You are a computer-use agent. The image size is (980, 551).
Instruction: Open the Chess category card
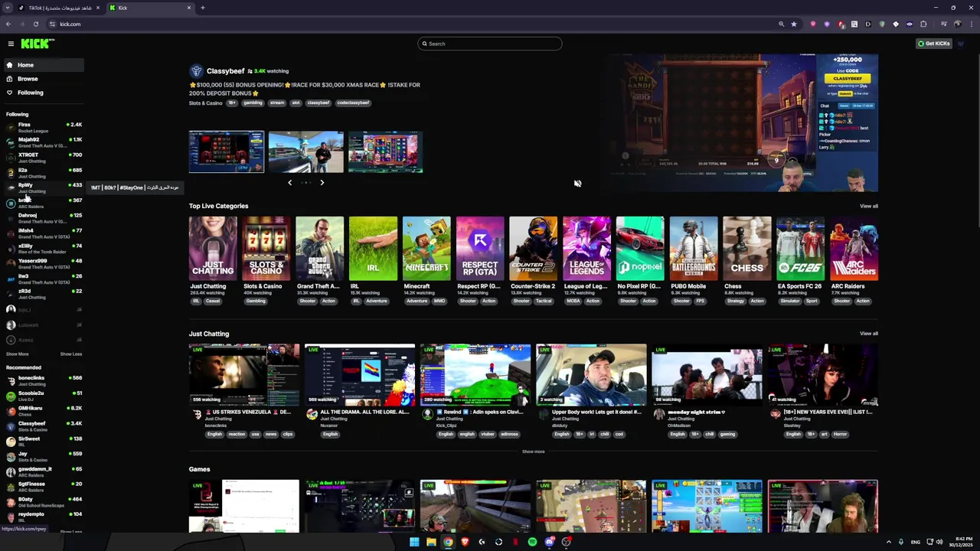(x=747, y=249)
